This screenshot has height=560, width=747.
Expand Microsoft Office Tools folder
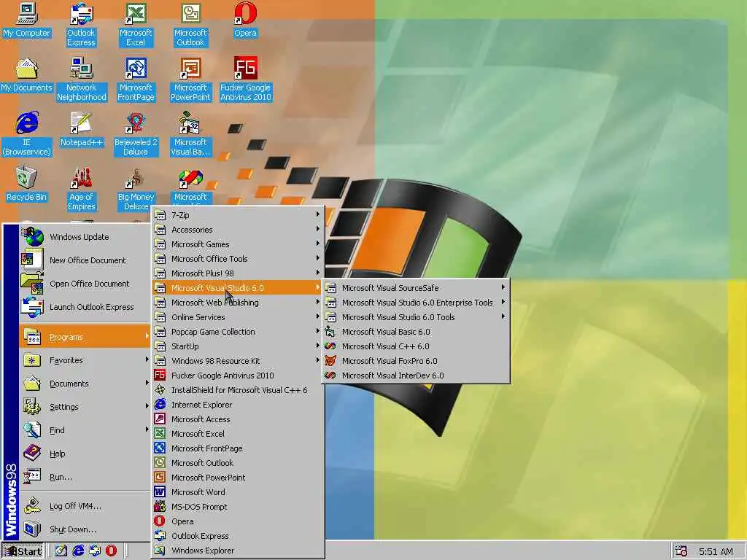pos(238,259)
